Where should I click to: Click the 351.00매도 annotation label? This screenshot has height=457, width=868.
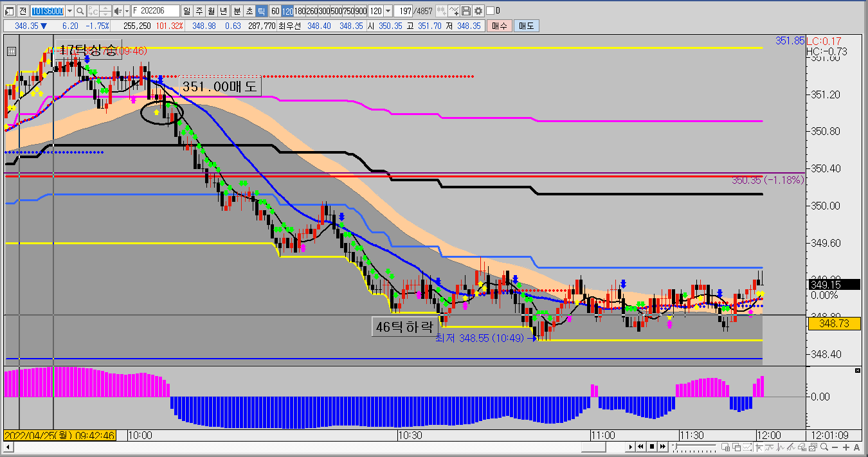click(x=219, y=86)
